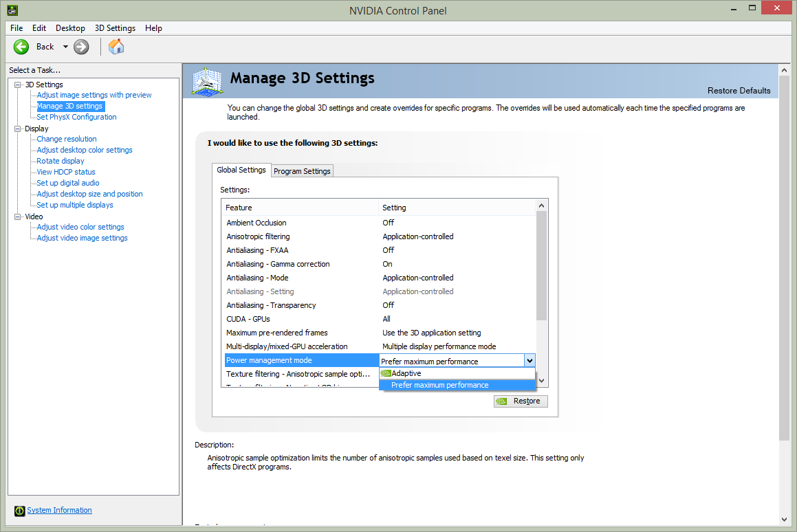Collapse the 3D Settings tree node
The width and height of the screenshot is (797, 532).
(x=18, y=85)
